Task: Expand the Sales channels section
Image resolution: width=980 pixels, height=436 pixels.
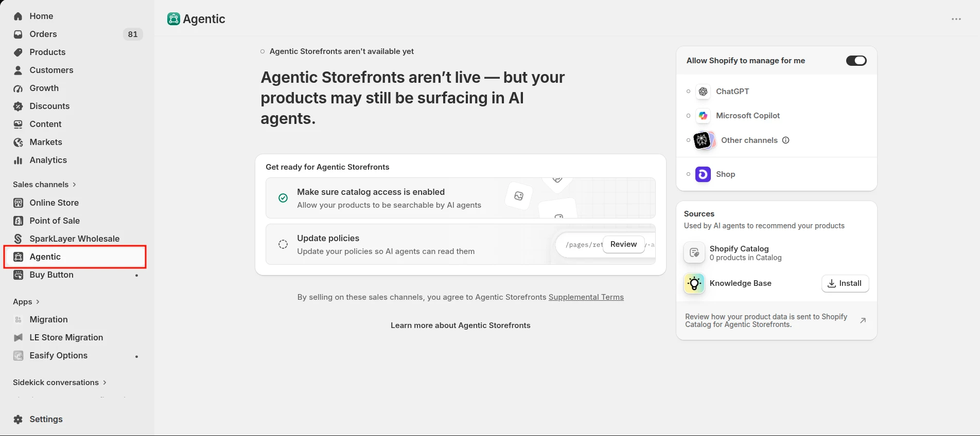Action: [45, 185]
